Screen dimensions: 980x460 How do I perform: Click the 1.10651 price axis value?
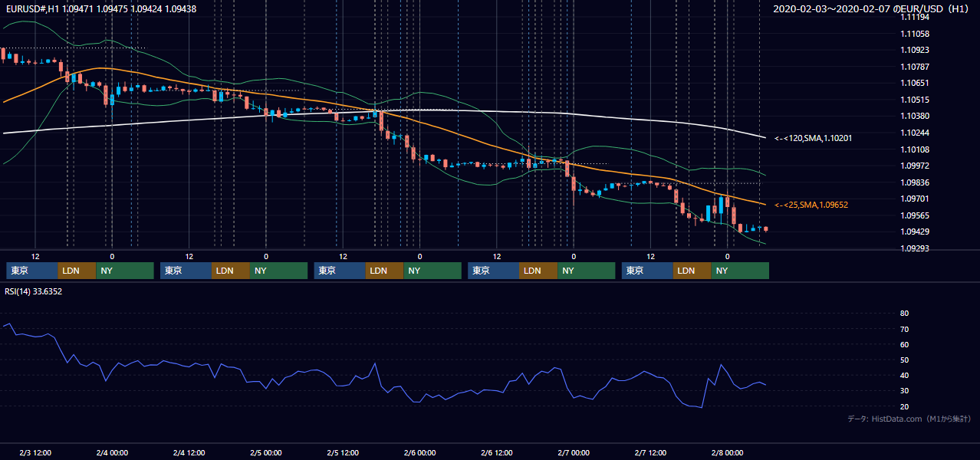coord(915,83)
